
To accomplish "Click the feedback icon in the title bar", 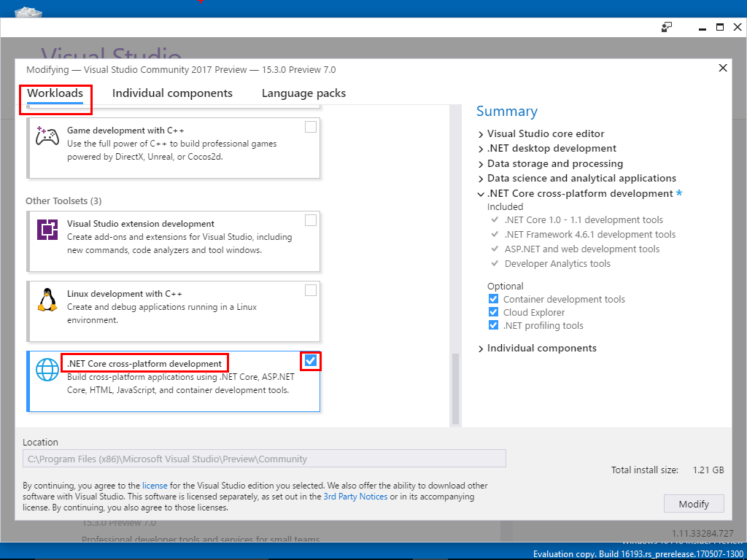I will pyautogui.click(x=666, y=27).
